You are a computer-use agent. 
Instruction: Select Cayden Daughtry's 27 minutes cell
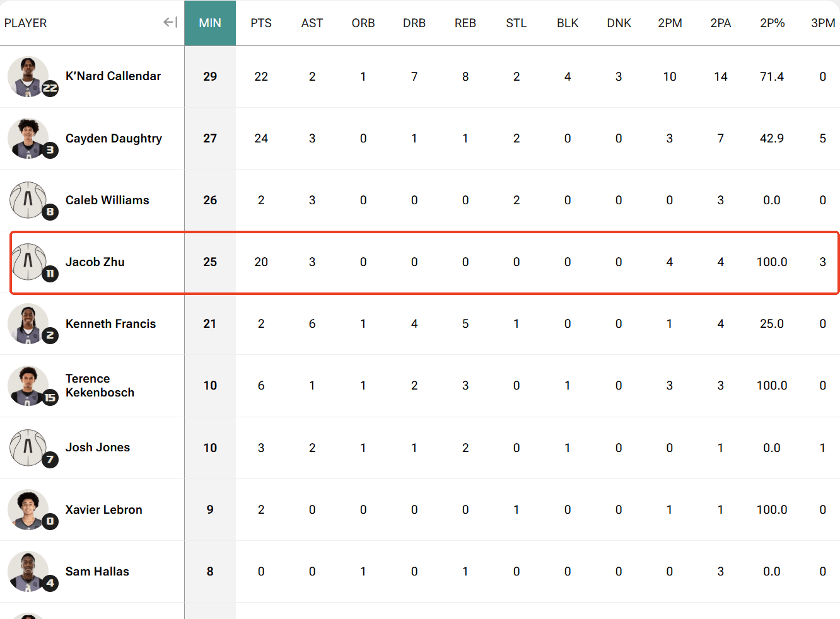tap(210, 138)
